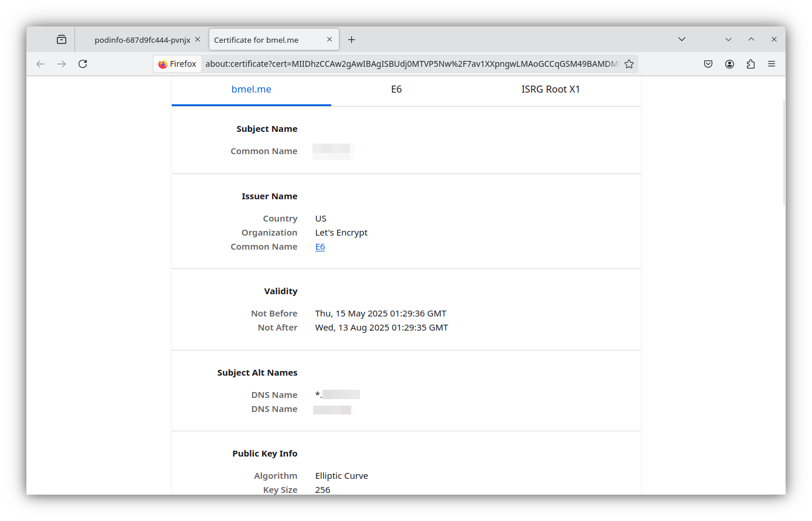This screenshot has height=521, width=812.
Task: Bookmark this page with the star icon
Action: click(x=629, y=64)
